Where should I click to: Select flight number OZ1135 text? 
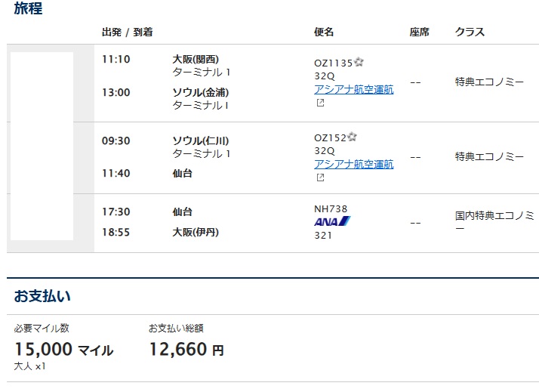coord(333,63)
